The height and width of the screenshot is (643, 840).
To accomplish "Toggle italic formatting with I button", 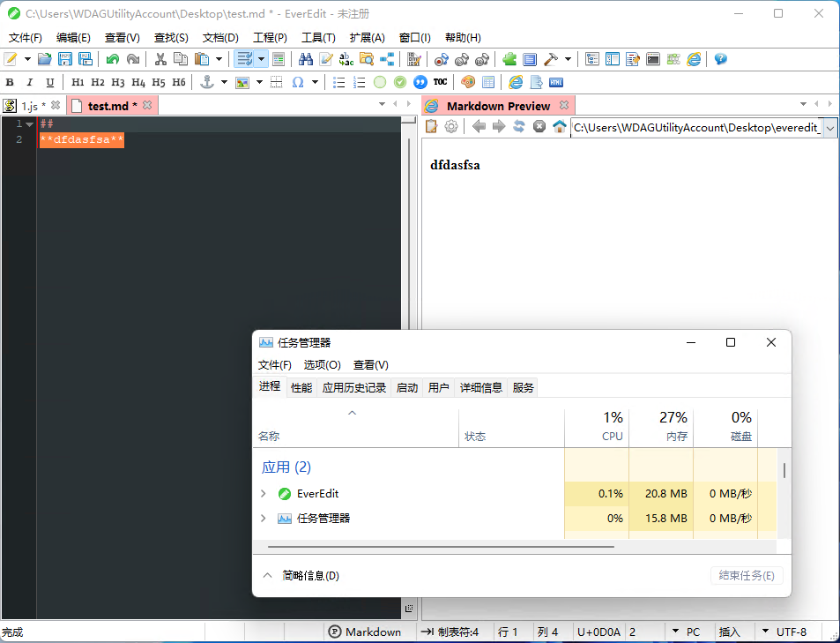I will click(30, 82).
